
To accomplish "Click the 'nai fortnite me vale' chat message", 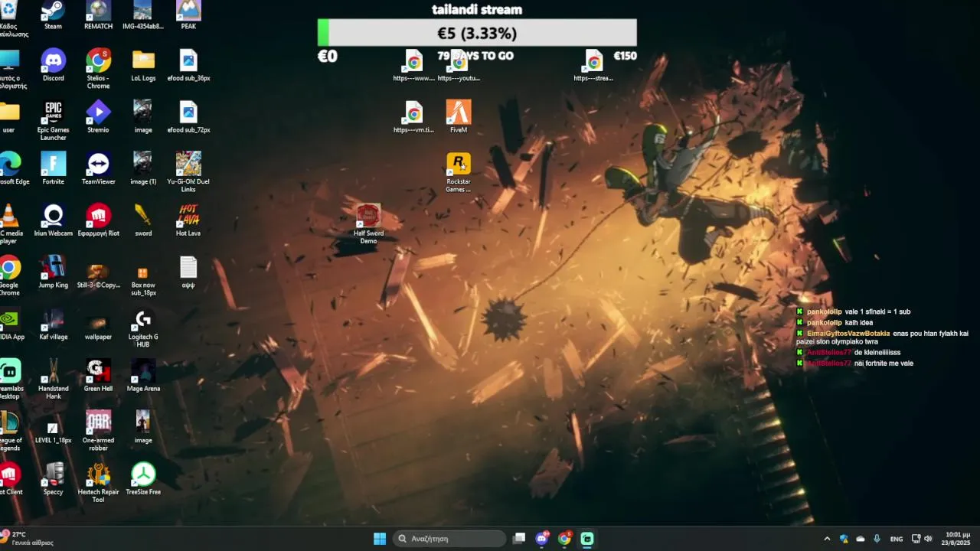I will click(884, 364).
